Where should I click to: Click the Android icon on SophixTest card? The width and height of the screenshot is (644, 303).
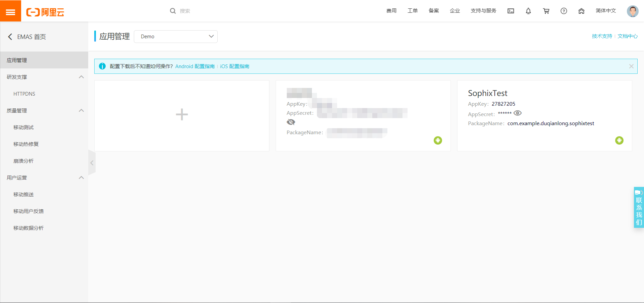click(619, 140)
